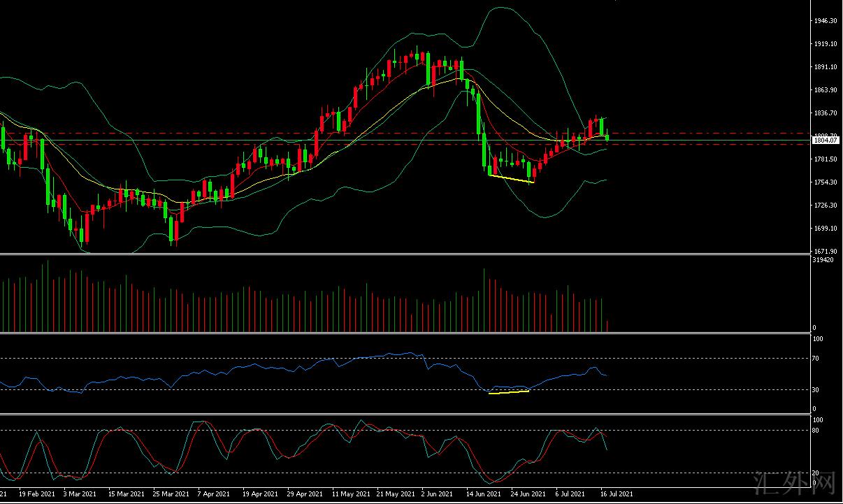843x504 pixels.
Task: Click the last small red volume bar
Action: pyautogui.click(x=607, y=326)
